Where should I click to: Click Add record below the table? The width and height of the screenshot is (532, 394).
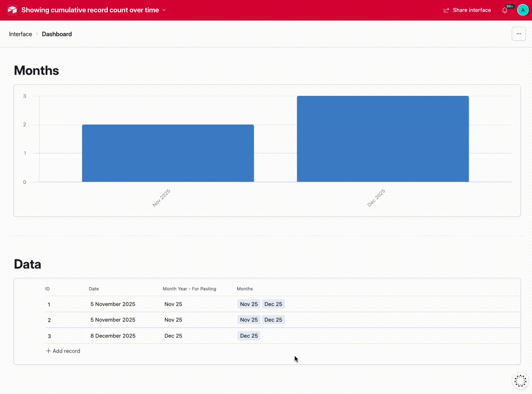(63, 351)
